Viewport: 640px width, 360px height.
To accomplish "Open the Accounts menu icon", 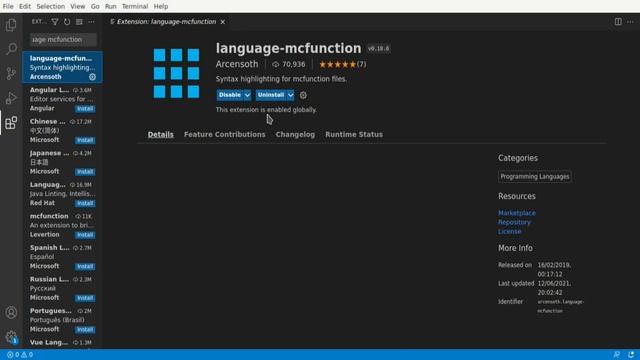I will click(11, 313).
